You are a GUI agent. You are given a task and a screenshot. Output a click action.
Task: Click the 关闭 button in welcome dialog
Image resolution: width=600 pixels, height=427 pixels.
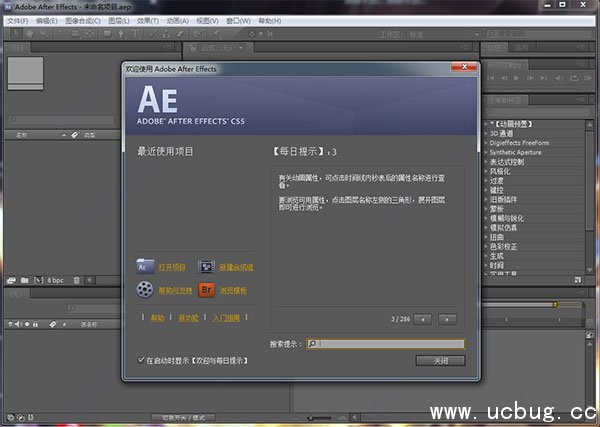pos(441,360)
